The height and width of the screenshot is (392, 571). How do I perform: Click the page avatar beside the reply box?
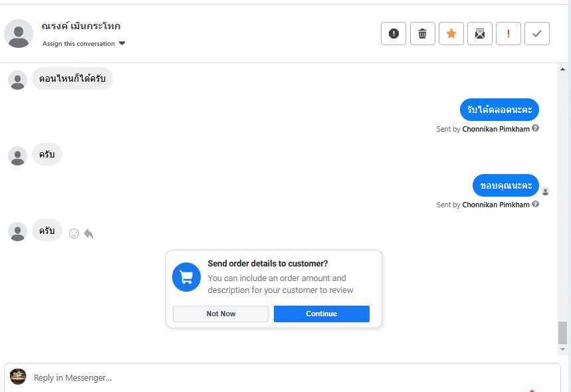pos(18,377)
